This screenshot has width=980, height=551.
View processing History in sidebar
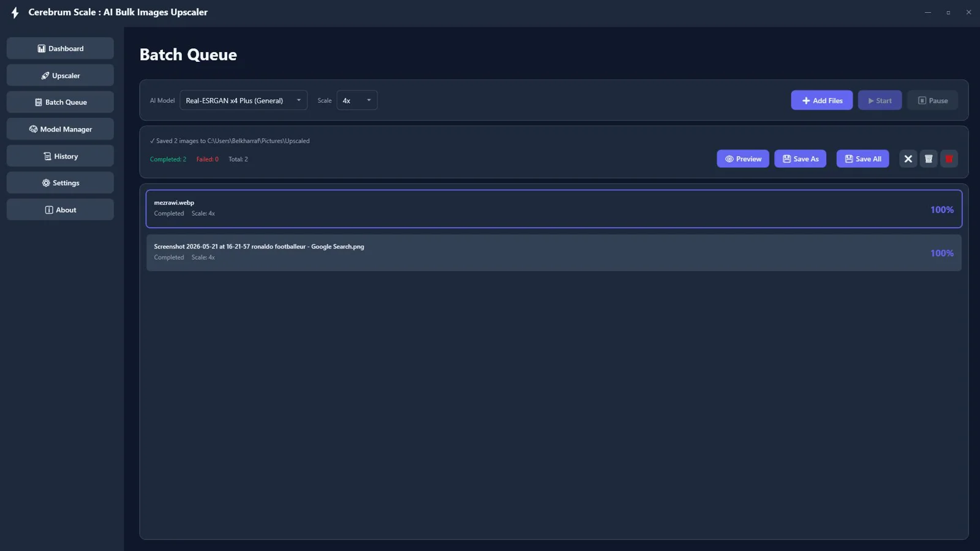60,156
